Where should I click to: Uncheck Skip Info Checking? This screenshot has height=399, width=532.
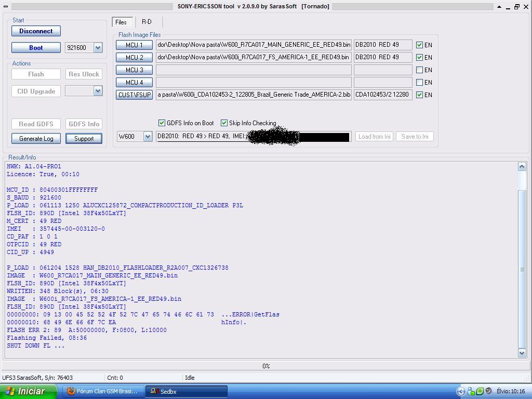click(224, 123)
